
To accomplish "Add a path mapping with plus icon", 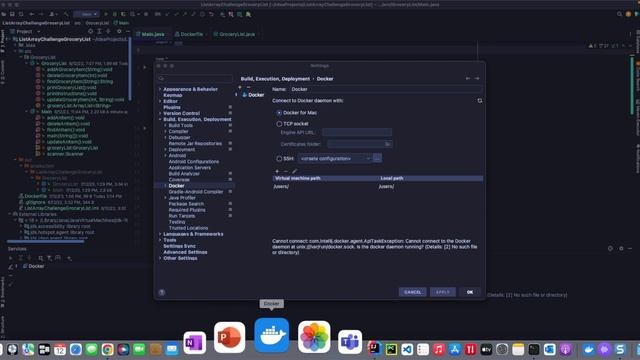I will click(277, 171).
